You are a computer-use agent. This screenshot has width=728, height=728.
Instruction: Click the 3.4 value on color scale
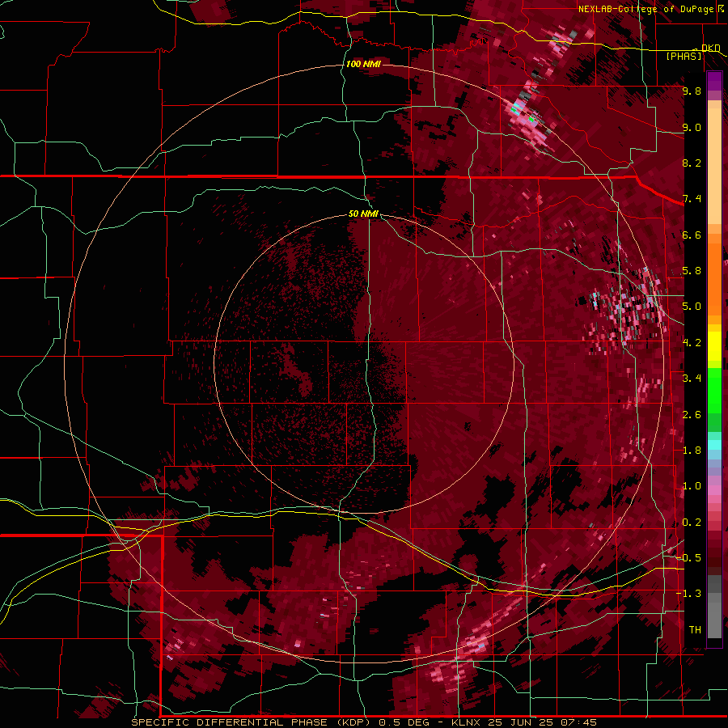[x=692, y=379]
